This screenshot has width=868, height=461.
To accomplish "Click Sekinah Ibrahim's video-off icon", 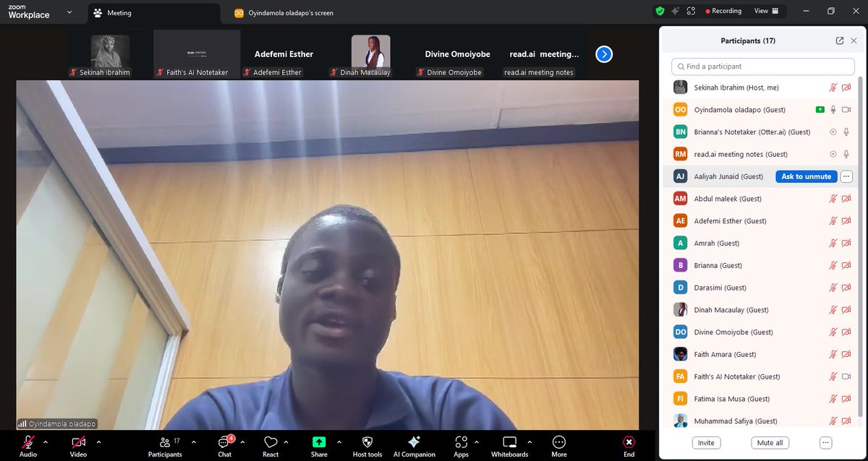I will coord(846,87).
